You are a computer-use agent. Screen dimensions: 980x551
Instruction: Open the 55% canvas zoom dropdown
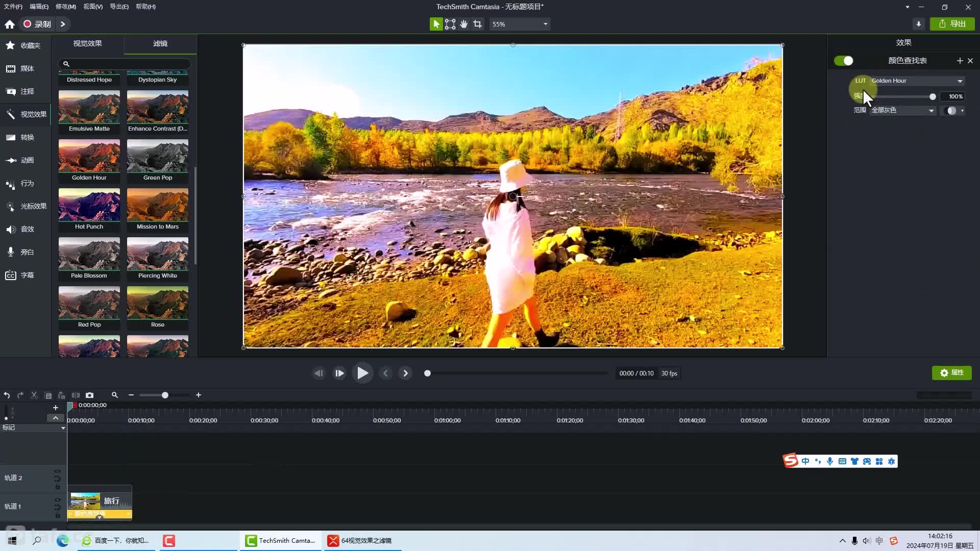point(520,24)
